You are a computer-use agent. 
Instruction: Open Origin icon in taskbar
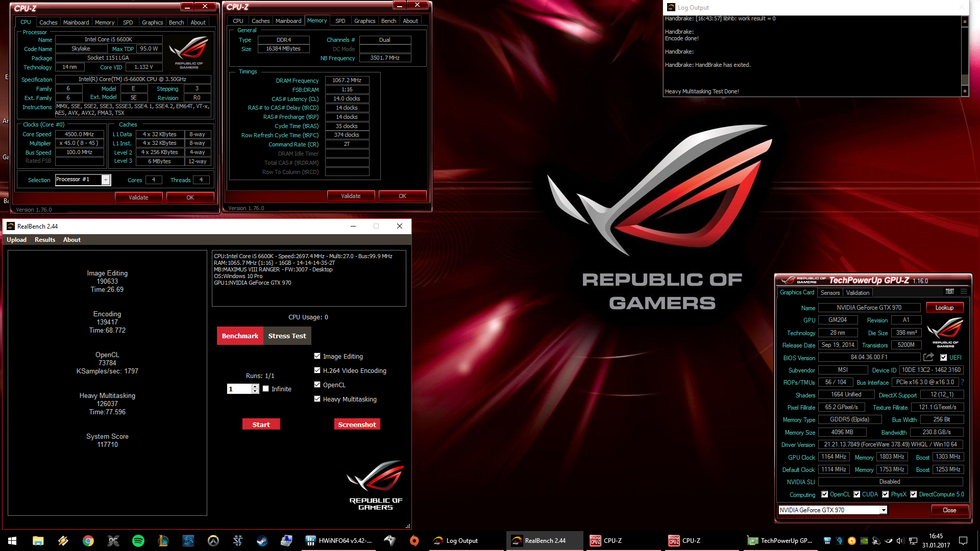click(414, 541)
